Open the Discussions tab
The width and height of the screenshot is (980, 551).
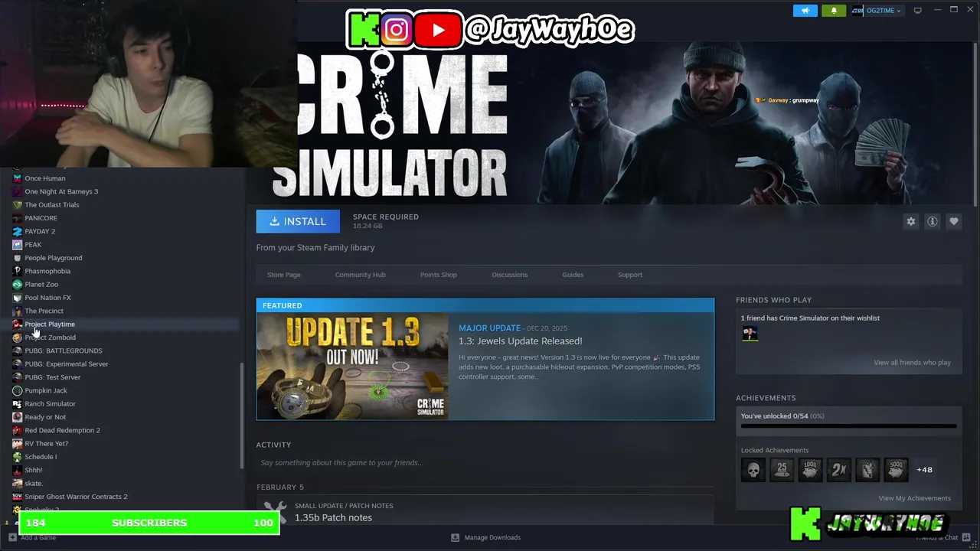[510, 275]
